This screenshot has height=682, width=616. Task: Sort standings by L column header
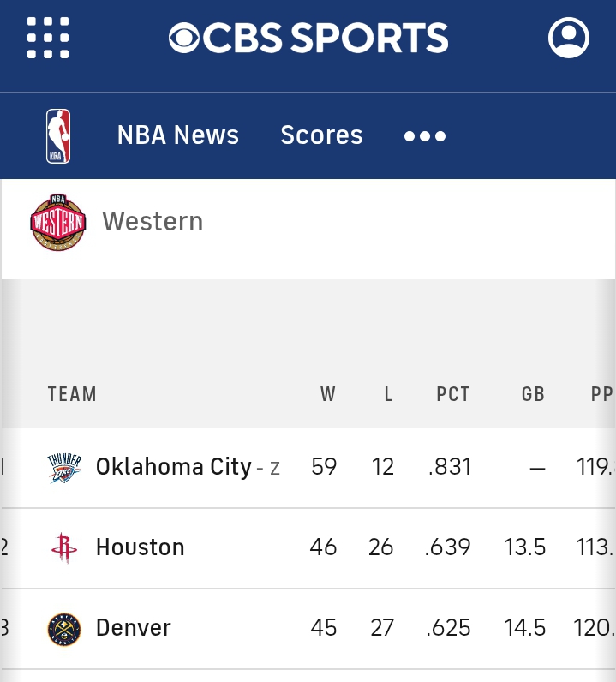pyautogui.click(x=388, y=394)
